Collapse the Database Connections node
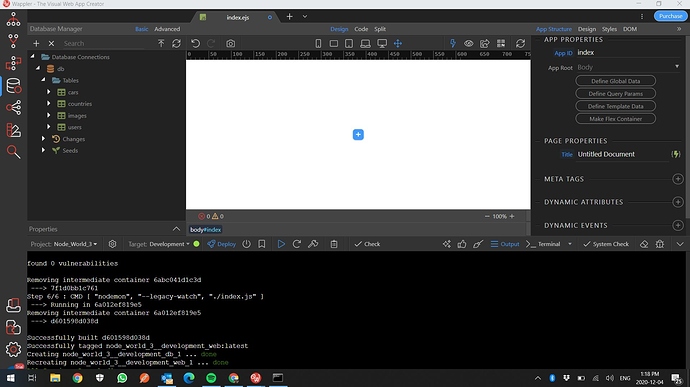 click(x=33, y=57)
